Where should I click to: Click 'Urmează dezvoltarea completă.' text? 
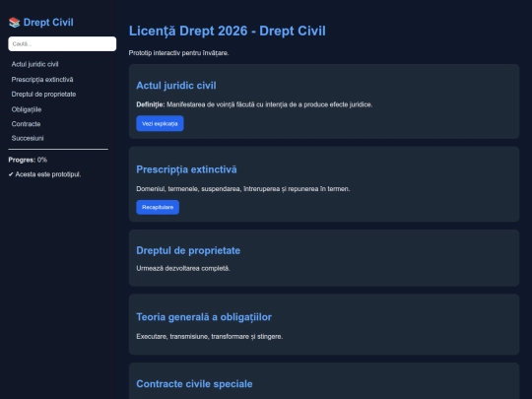(x=183, y=268)
